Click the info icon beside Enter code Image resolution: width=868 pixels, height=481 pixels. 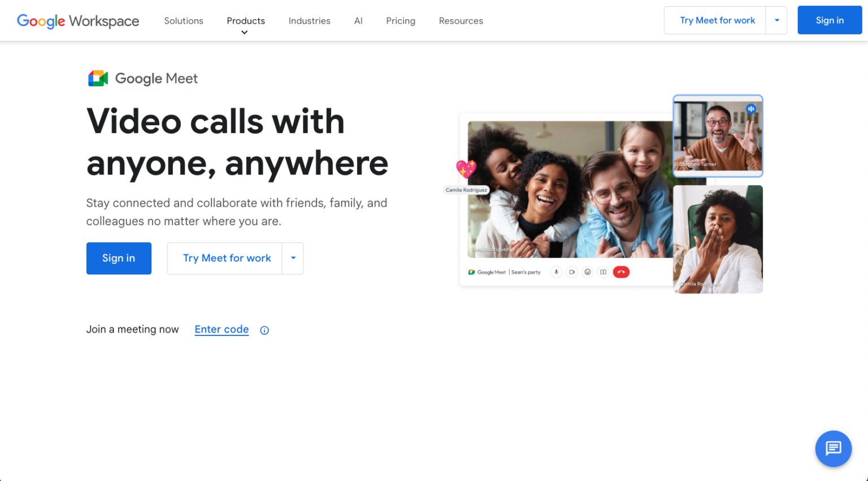click(x=264, y=330)
